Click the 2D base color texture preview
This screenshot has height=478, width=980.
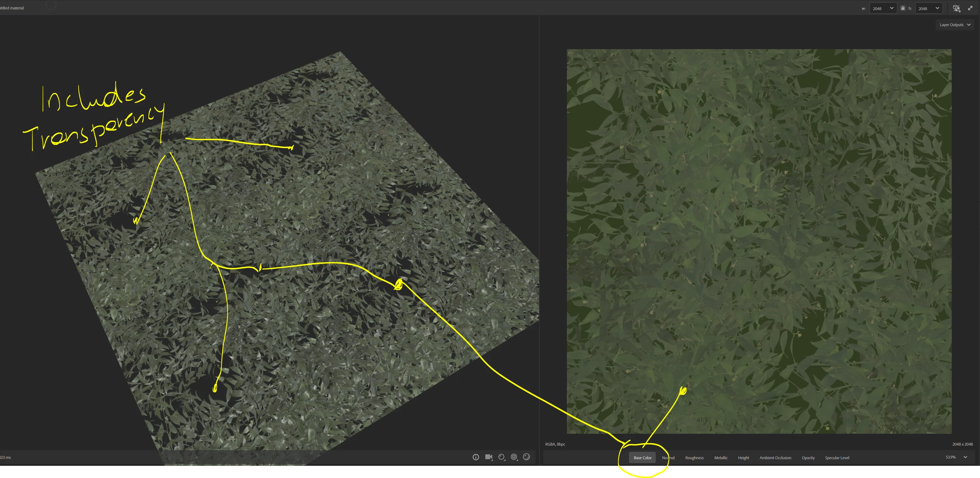[x=759, y=241]
